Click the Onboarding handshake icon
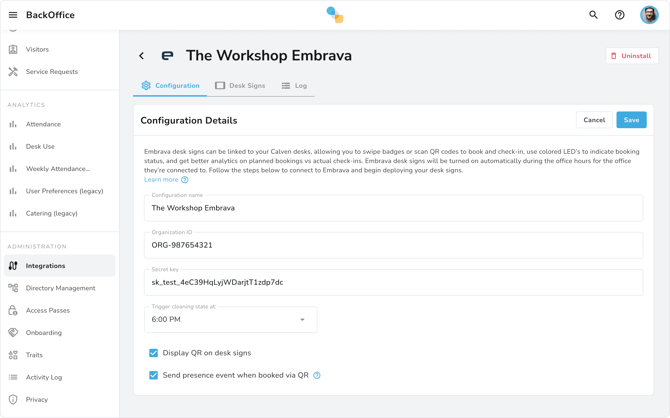This screenshot has width=670, height=418. (13, 332)
